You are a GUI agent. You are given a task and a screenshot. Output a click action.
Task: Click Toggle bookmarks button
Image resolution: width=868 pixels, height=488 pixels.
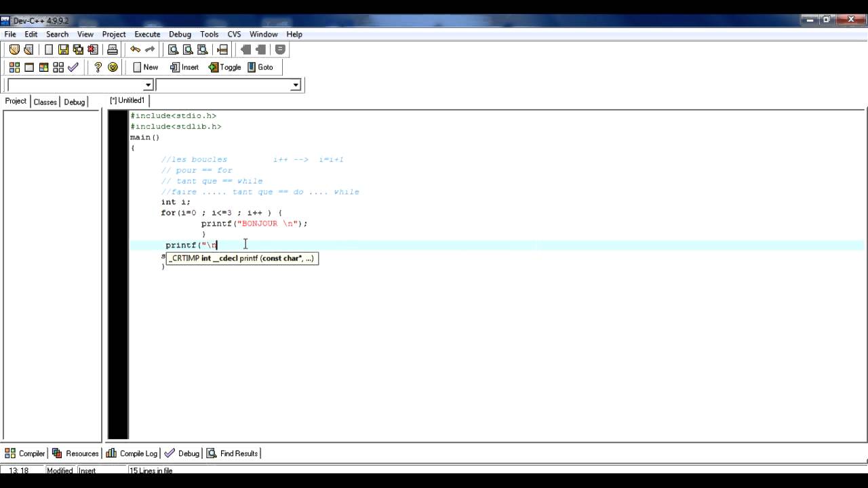pos(225,67)
